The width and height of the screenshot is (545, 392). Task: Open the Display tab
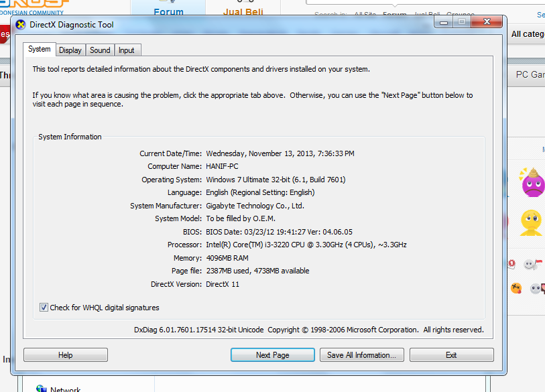click(x=70, y=50)
